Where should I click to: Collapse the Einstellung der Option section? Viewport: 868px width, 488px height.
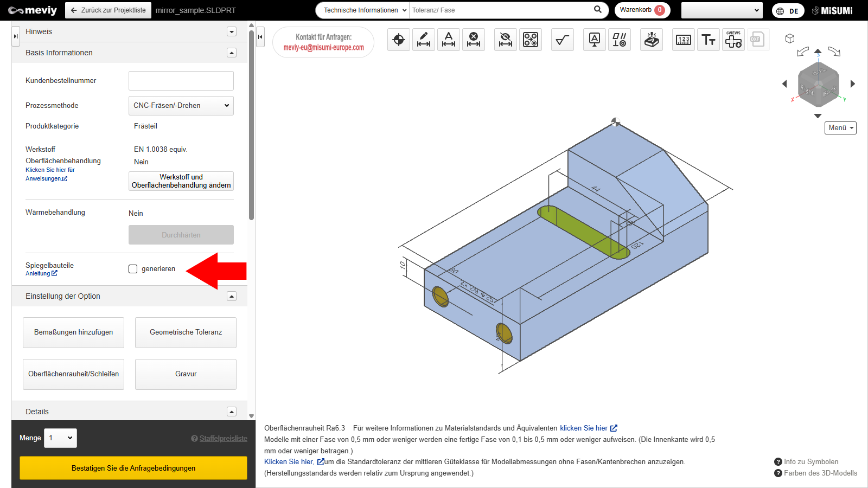click(232, 296)
